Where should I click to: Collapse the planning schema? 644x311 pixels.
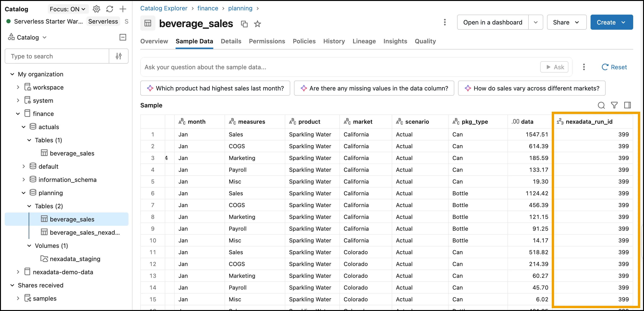[24, 193]
